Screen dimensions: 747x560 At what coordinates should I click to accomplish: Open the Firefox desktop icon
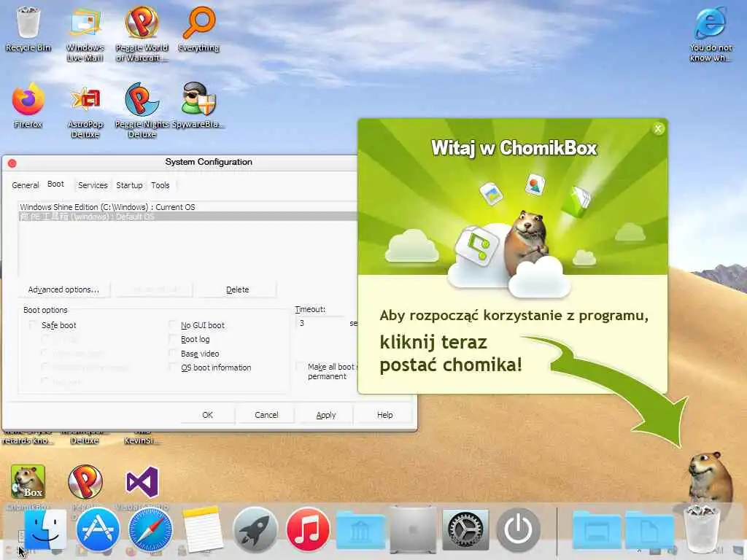point(28,105)
